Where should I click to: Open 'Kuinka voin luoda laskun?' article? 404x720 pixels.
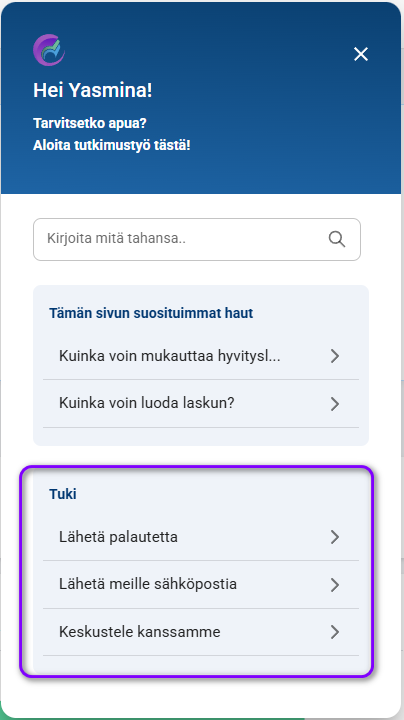201,404
